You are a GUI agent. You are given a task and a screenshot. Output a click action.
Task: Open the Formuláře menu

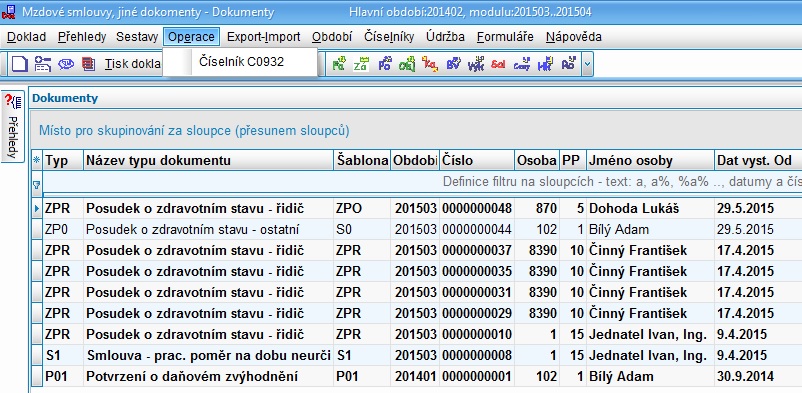pos(505,37)
